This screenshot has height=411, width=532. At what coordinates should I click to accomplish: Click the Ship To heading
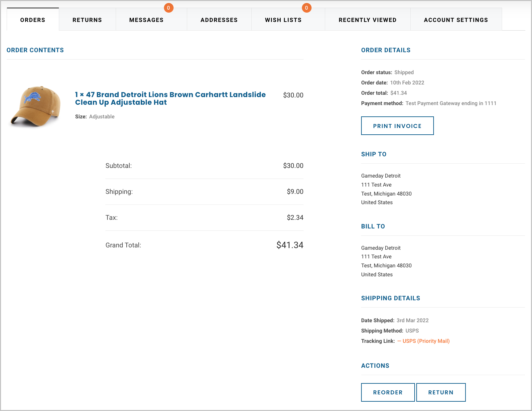coord(374,154)
